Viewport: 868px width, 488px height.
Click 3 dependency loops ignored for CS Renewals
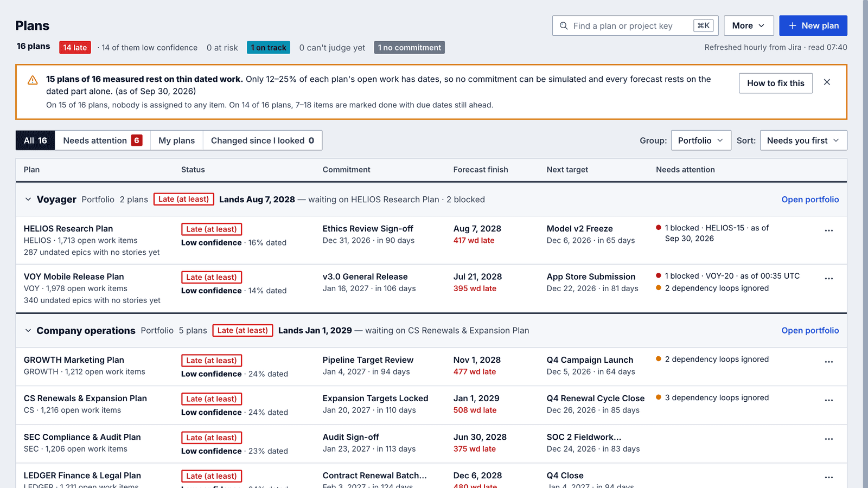pyautogui.click(x=712, y=397)
